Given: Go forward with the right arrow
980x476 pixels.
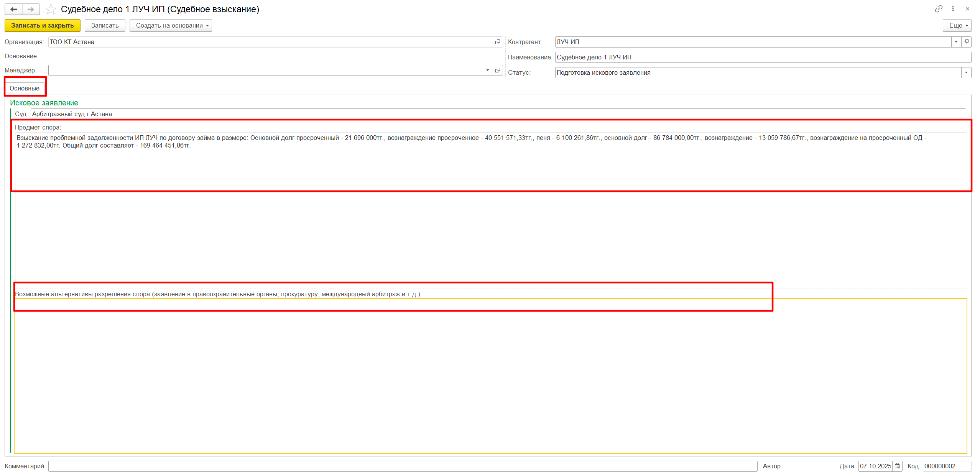Looking at the screenshot, I should (x=31, y=9).
